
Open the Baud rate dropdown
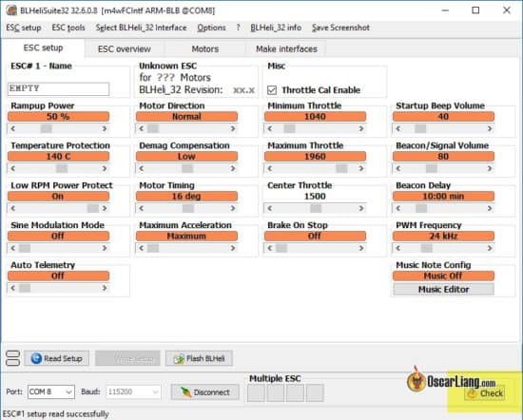pos(133,391)
